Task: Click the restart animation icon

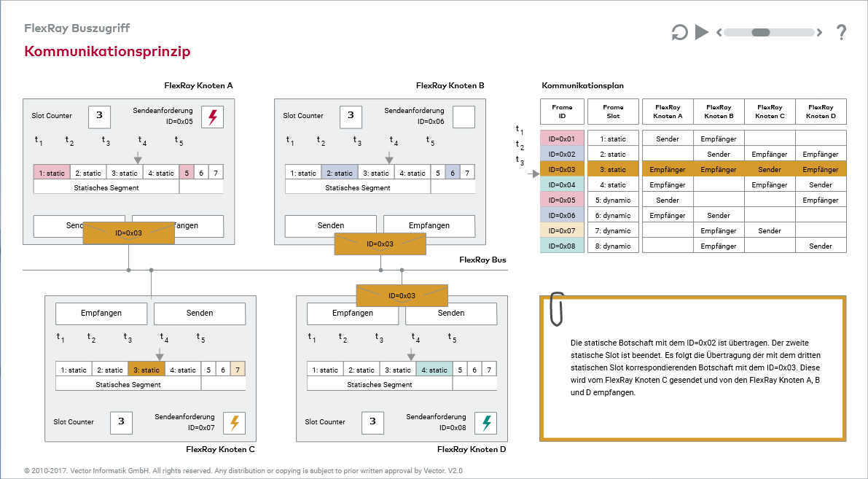Action: point(679,32)
